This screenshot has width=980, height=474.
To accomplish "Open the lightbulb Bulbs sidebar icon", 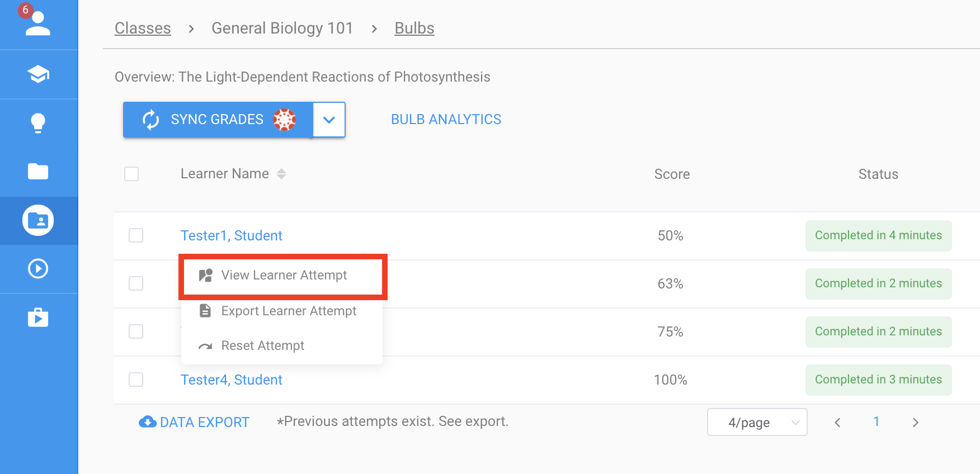I will (38, 123).
